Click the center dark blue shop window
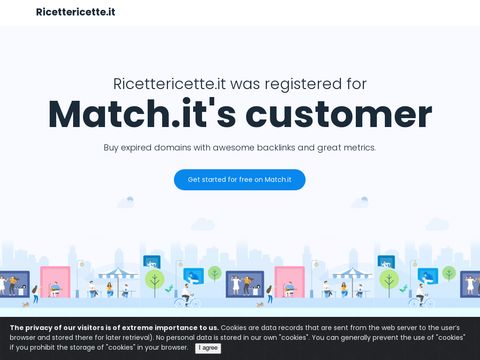 (x=245, y=284)
